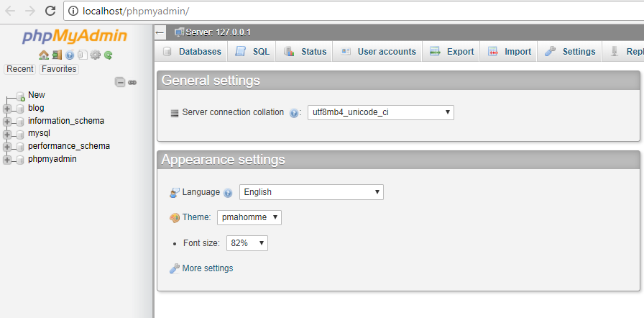The image size is (644, 318).
Task: Click the More settings wrench icon
Action: (x=175, y=268)
